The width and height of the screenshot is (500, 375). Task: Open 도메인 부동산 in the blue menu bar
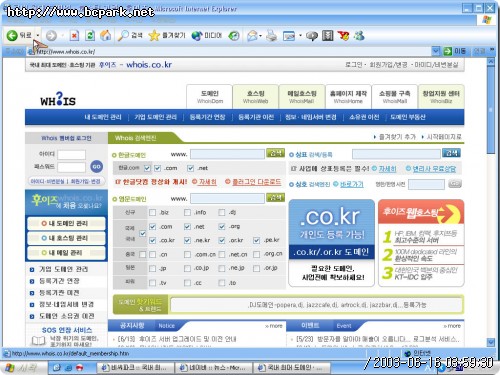point(408,117)
